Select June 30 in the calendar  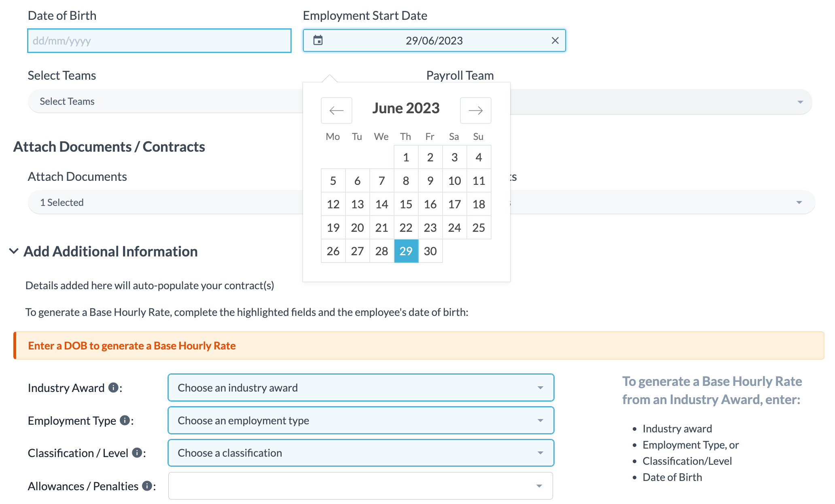tap(430, 251)
